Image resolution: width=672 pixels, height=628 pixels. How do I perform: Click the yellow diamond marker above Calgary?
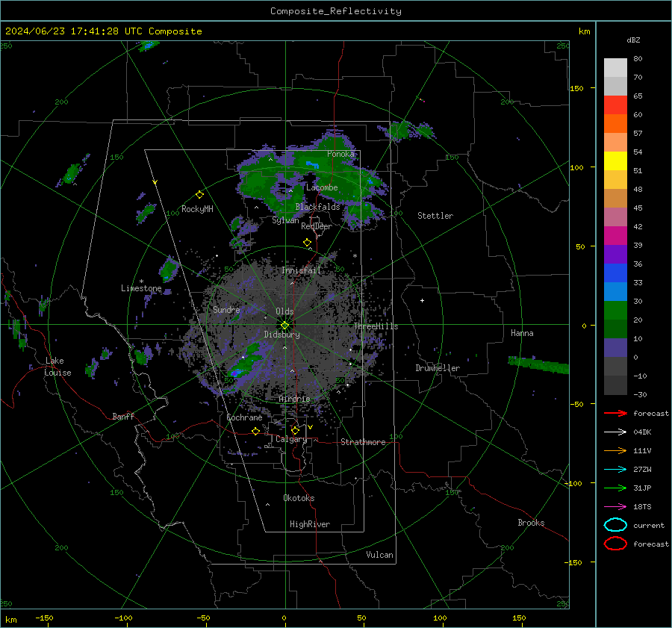295,430
